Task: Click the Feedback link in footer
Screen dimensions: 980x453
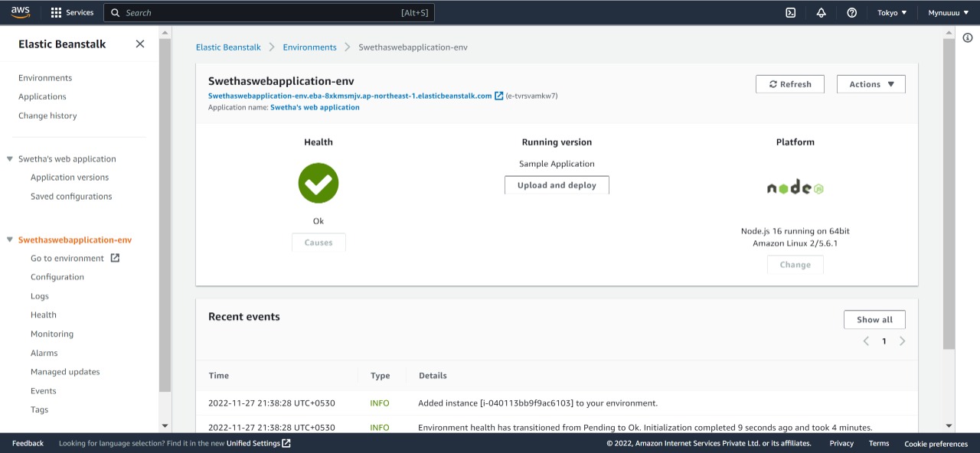Action: pos(28,443)
